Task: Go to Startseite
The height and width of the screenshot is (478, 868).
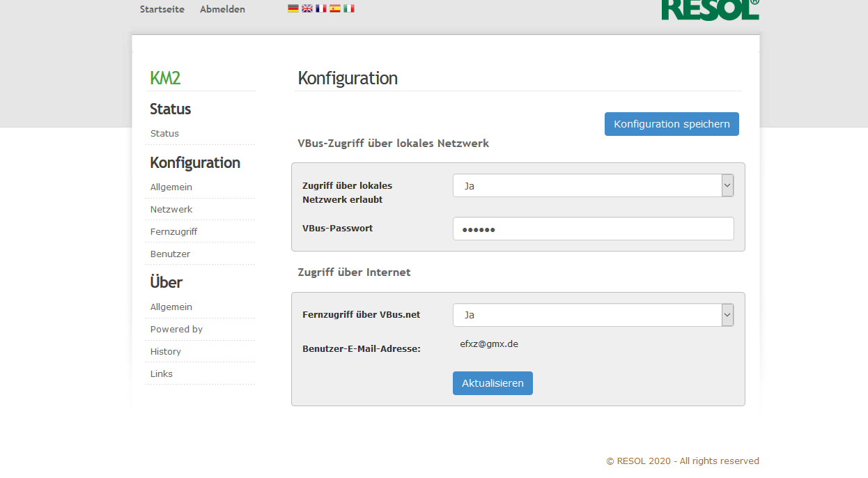Action: point(162,10)
